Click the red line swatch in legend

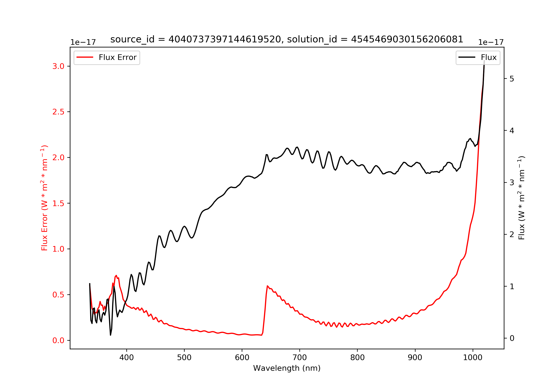point(85,57)
